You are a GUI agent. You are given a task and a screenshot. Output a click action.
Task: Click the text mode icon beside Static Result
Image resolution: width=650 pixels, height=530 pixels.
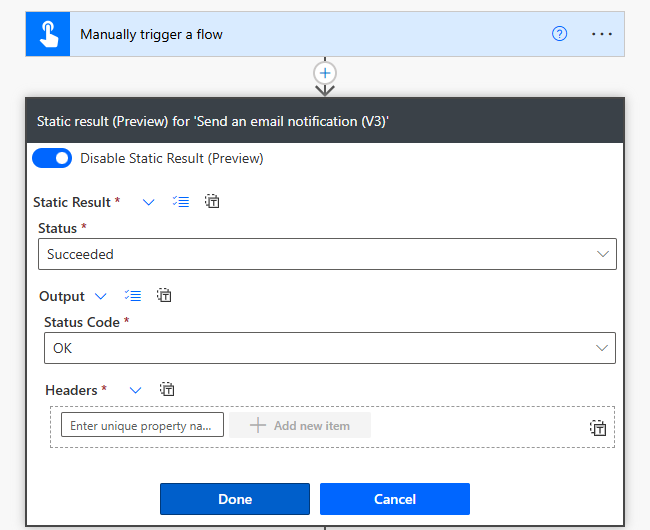tap(212, 202)
